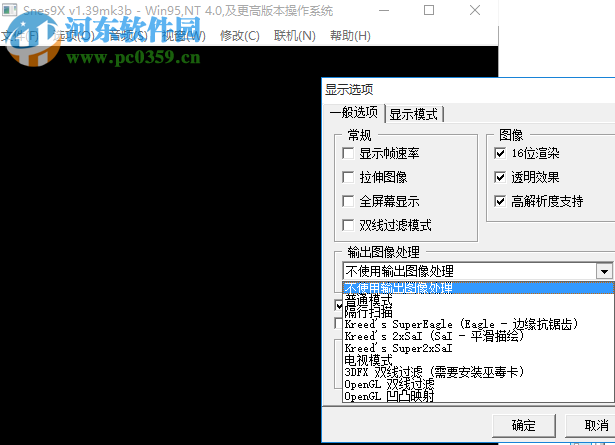
Task: Enable the 显示帧速率 checkbox
Action: [x=348, y=153]
